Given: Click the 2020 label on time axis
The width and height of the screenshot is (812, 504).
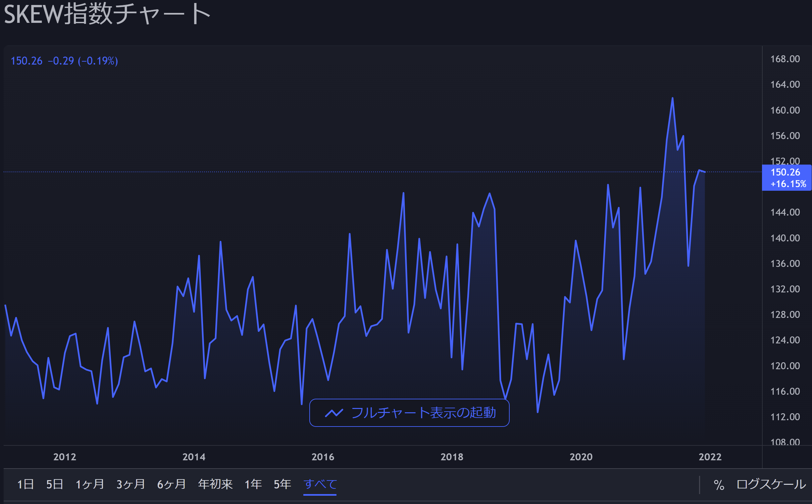Looking at the screenshot, I should (x=581, y=457).
